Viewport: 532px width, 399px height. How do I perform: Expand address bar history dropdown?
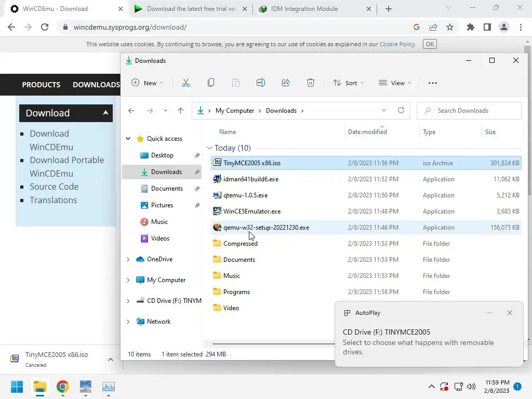point(384,110)
